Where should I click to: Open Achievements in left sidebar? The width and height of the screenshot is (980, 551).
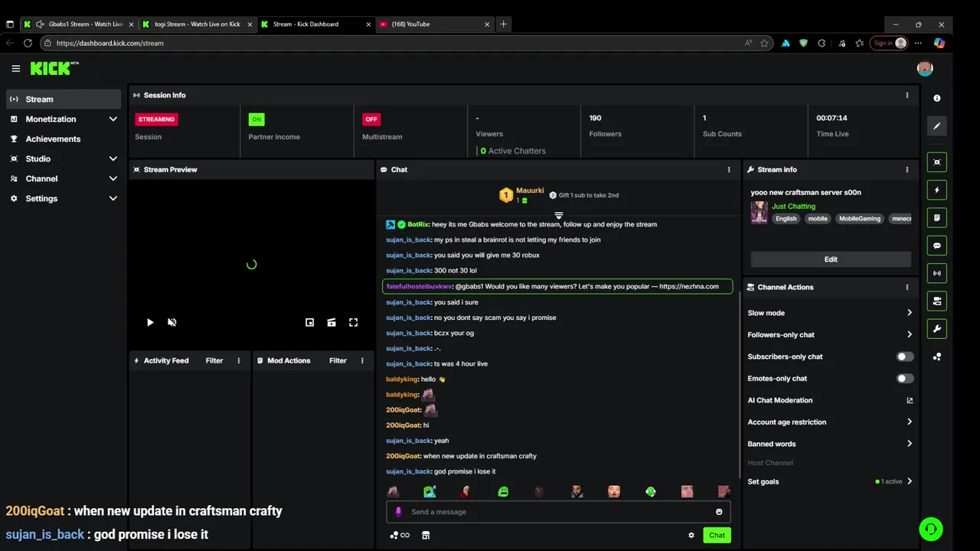click(x=64, y=139)
